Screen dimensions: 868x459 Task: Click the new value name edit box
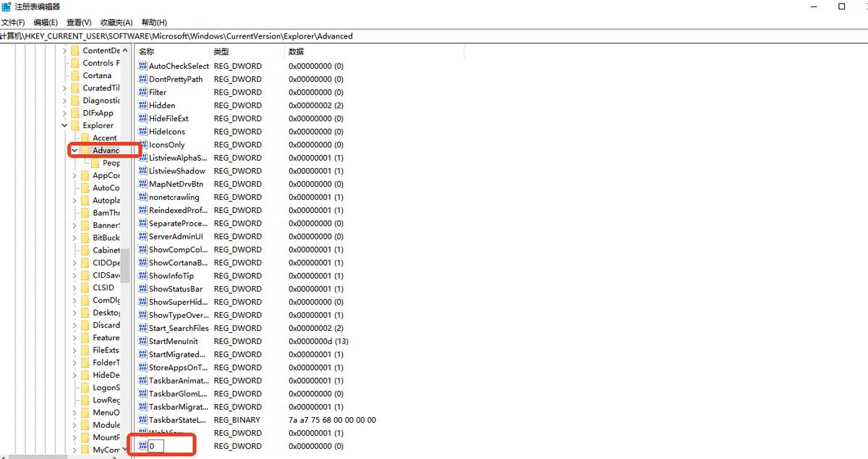156,446
